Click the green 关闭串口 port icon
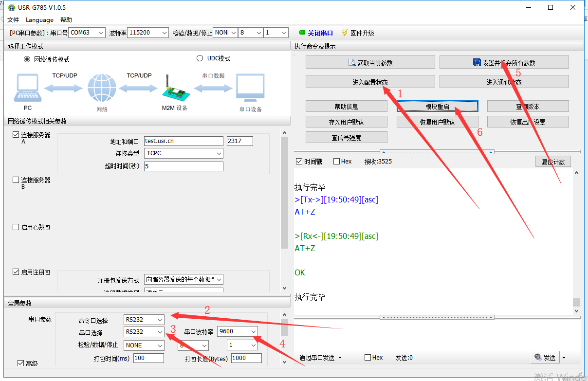588x381 pixels. 302,33
